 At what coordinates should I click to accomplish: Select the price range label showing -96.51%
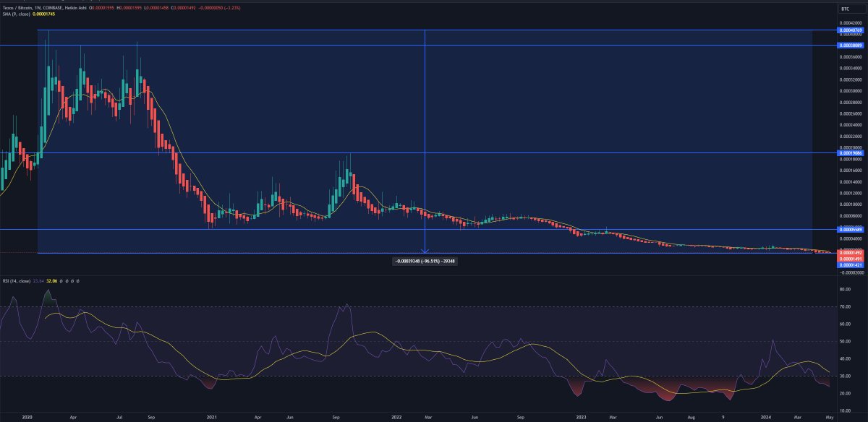[x=424, y=260]
